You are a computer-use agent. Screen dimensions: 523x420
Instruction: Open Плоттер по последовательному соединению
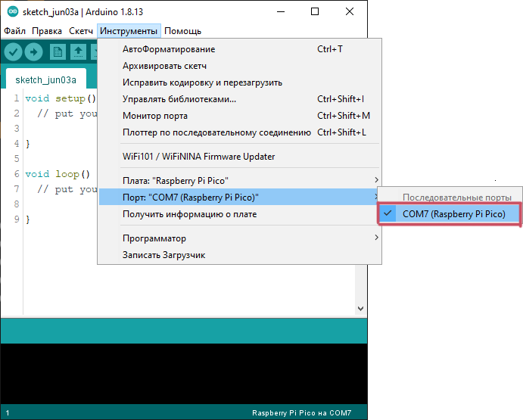tap(240, 132)
